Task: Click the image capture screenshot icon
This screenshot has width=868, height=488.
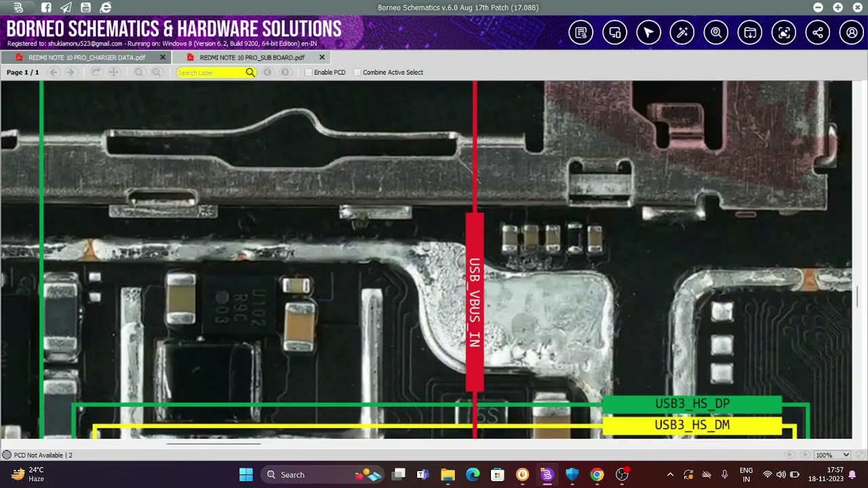Action: pos(784,33)
